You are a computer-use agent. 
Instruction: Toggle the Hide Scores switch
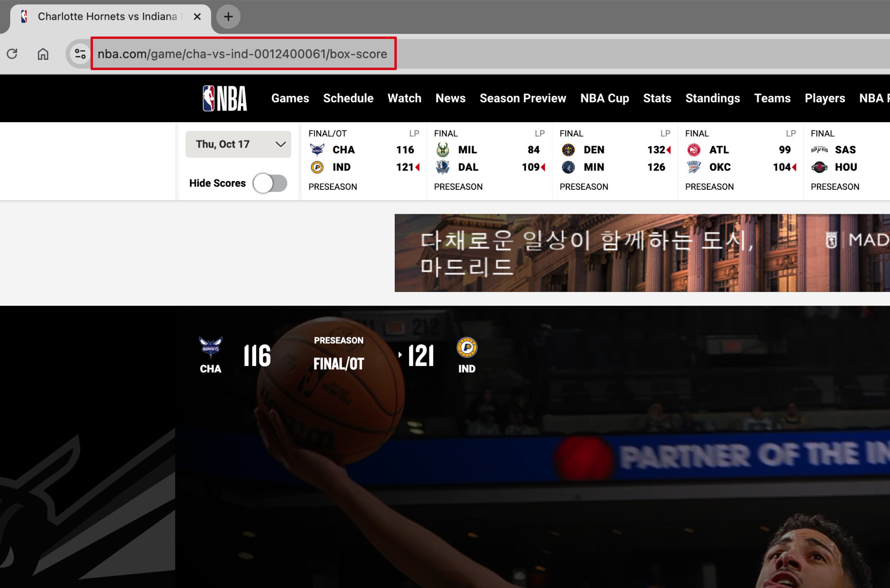point(270,184)
